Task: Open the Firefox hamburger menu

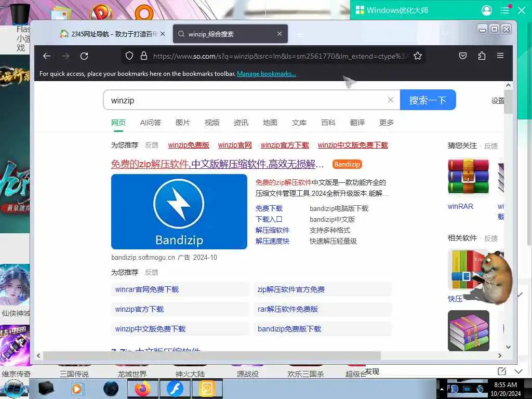Action: click(x=500, y=56)
